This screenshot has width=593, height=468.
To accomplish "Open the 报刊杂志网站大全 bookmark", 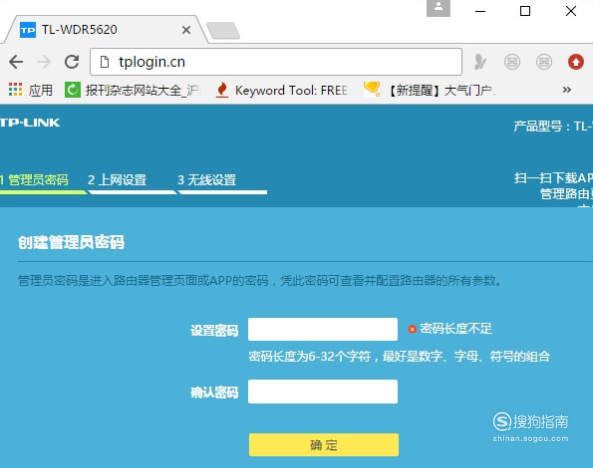I will (132, 90).
